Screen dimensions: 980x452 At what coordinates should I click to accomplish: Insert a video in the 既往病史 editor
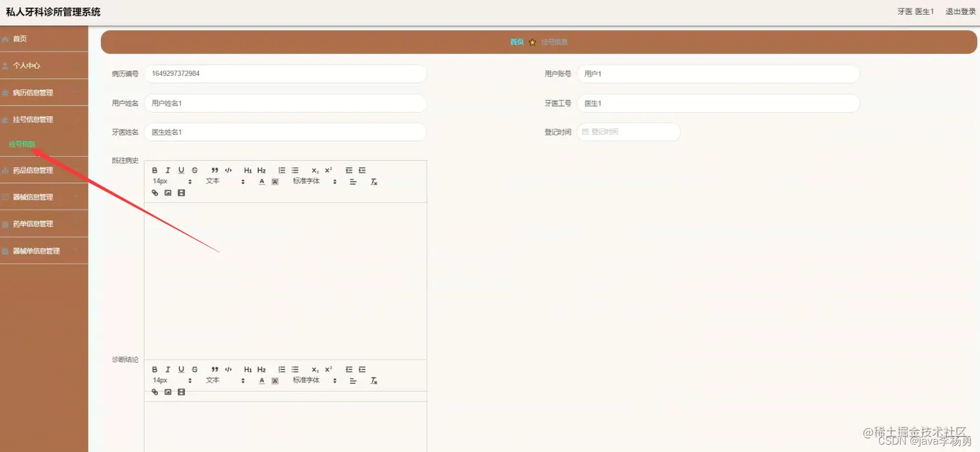point(181,193)
